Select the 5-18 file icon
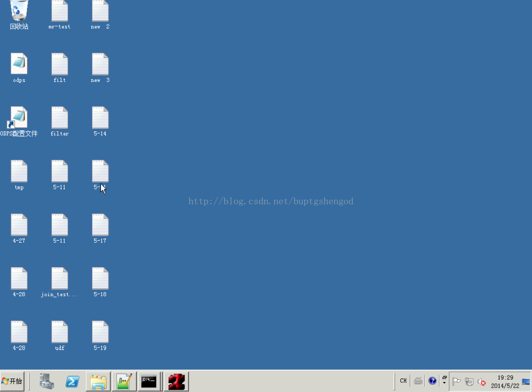Image resolution: width=532 pixels, height=392 pixels. click(100, 282)
